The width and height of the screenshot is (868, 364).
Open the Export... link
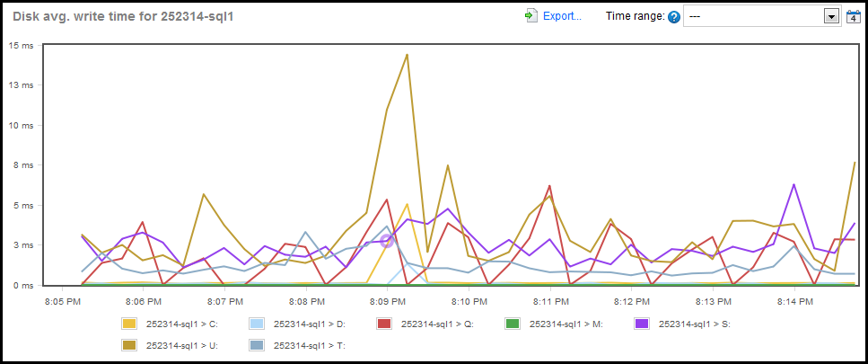pyautogui.click(x=562, y=16)
